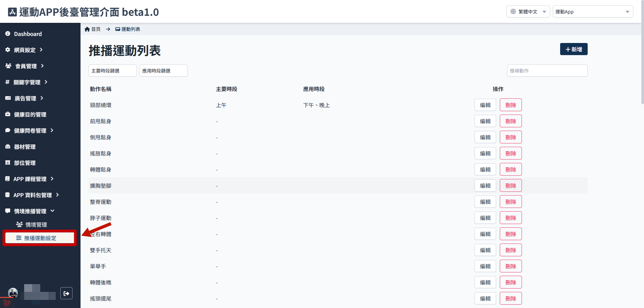Click the 主要時段 column header
The height and width of the screenshot is (308, 644).
227,89
